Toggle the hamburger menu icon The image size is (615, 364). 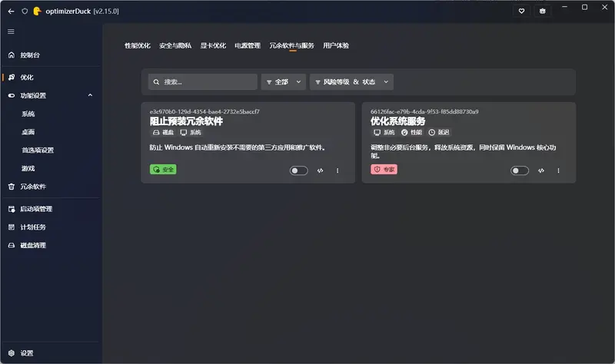pyautogui.click(x=11, y=31)
